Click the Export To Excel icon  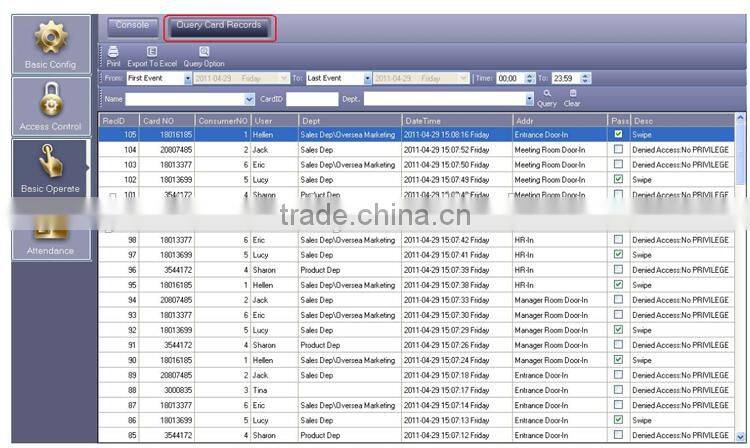click(152, 53)
